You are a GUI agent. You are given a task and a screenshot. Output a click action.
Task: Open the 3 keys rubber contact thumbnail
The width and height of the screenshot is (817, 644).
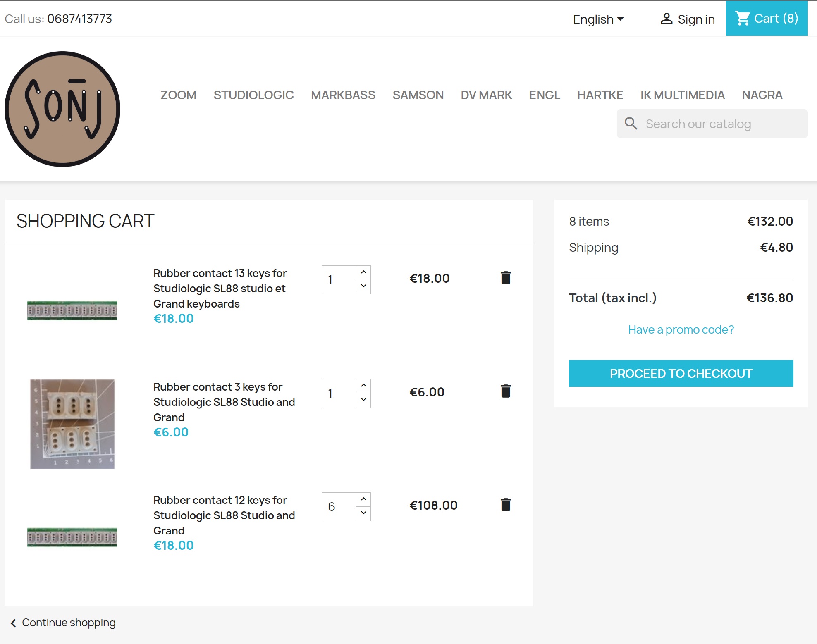72,424
